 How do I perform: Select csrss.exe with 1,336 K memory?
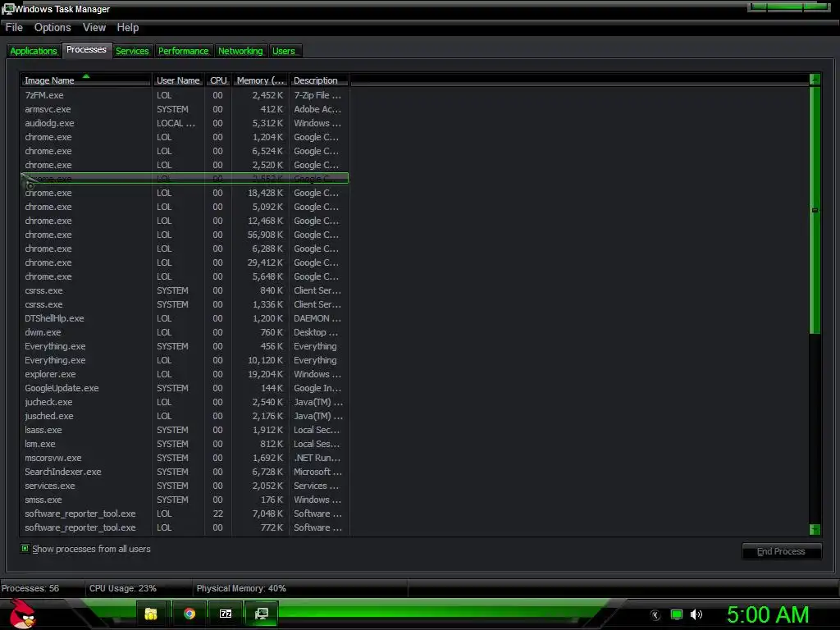pyautogui.click(x=185, y=304)
